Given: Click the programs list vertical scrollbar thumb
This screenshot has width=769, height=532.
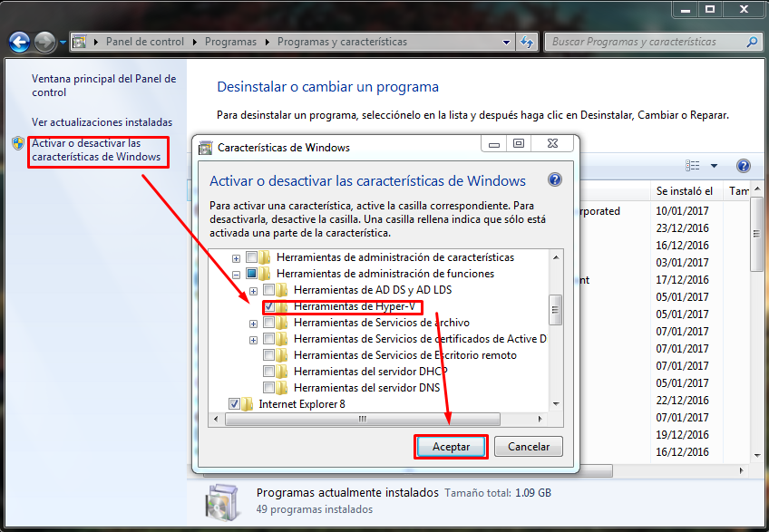Looking at the screenshot, I should click(757, 234).
